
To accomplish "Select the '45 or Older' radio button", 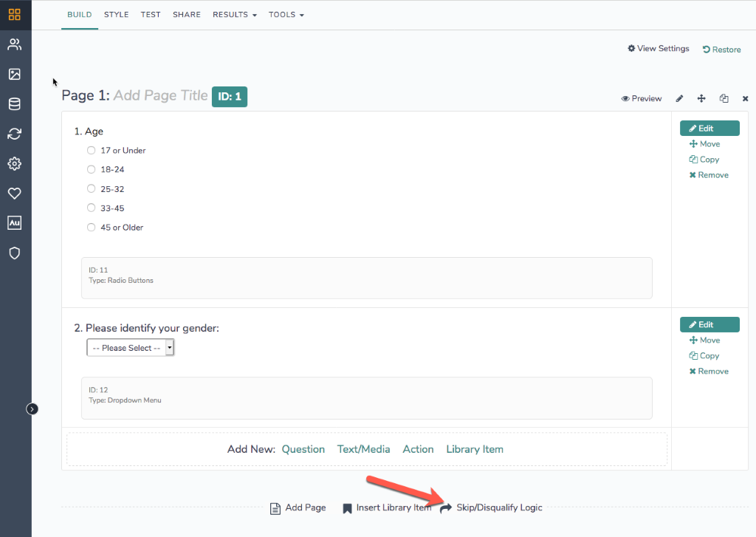I will pos(92,228).
